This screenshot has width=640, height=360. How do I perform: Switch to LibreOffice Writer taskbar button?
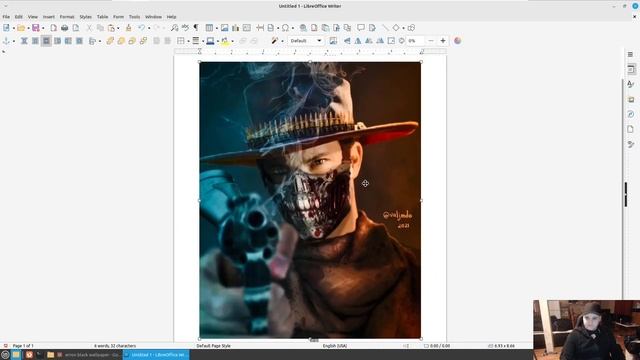[x=156, y=355]
